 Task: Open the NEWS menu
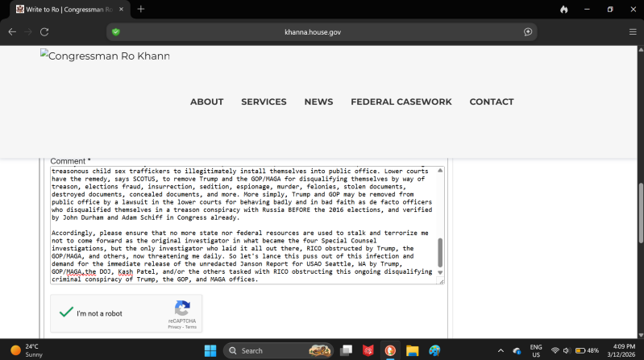click(x=318, y=101)
